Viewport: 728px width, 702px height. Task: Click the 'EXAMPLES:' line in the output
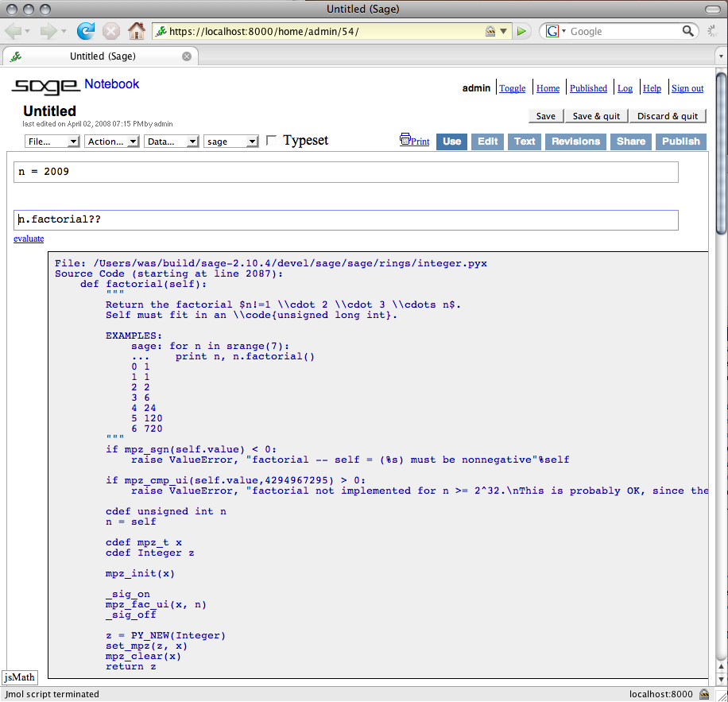click(134, 335)
